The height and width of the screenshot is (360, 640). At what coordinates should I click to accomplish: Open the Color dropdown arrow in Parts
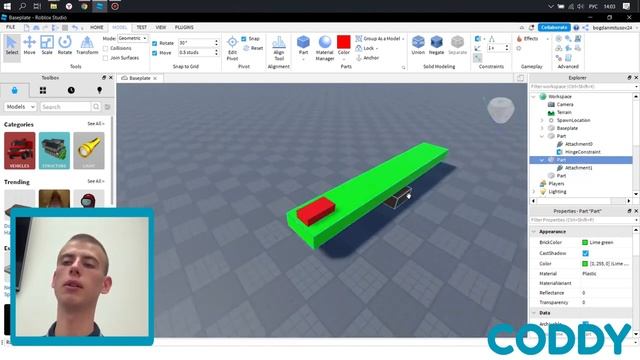pyautogui.click(x=344, y=59)
